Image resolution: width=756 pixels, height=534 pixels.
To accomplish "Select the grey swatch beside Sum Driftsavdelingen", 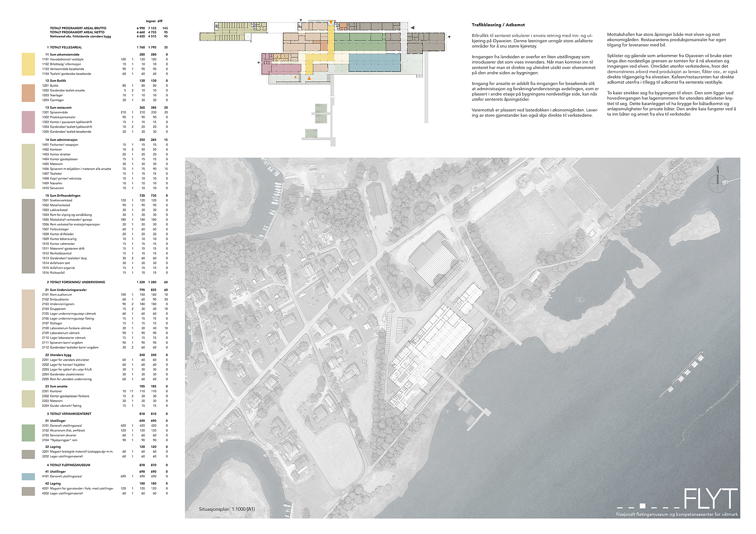I will click(x=28, y=236).
